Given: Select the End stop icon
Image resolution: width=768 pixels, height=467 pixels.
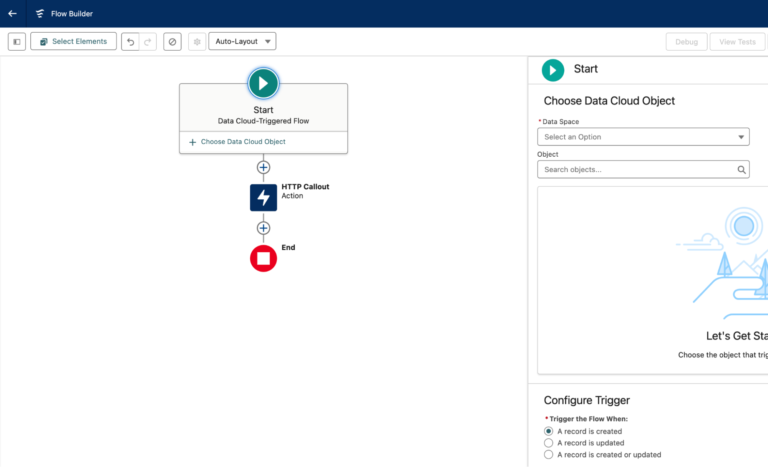Looking at the screenshot, I should click(x=264, y=258).
